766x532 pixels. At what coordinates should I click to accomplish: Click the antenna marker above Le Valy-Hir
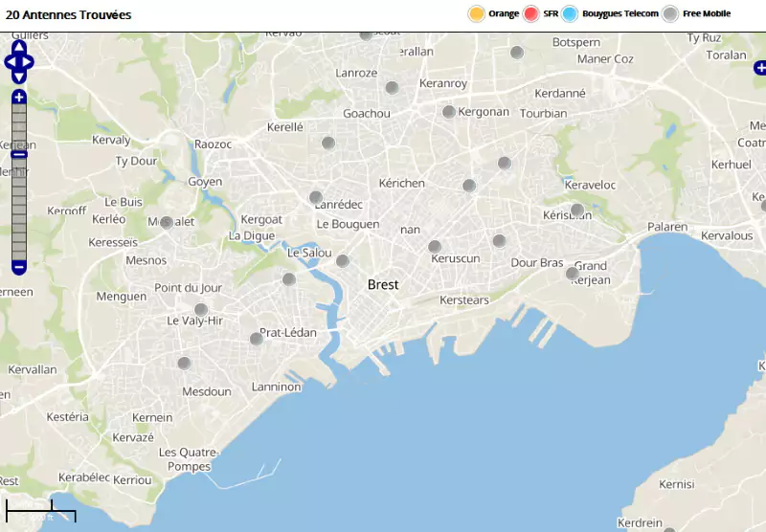point(201,309)
